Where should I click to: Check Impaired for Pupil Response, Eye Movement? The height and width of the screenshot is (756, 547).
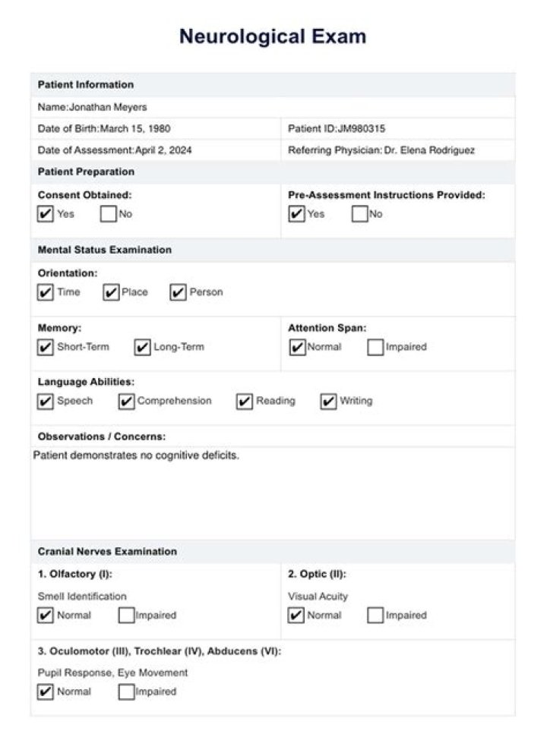126,692
